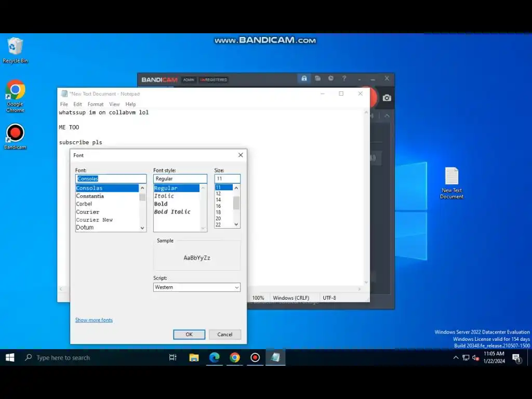Choose Bold font style

177,204
